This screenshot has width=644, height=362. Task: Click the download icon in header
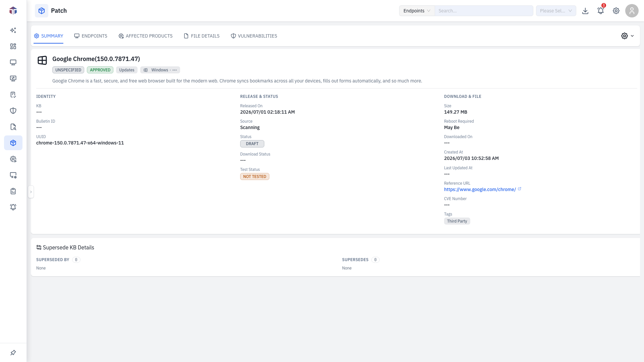click(x=585, y=11)
